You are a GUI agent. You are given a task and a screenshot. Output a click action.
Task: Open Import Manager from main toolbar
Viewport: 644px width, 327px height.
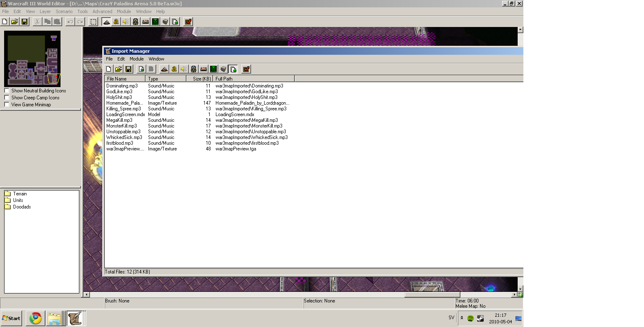(x=175, y=22)
